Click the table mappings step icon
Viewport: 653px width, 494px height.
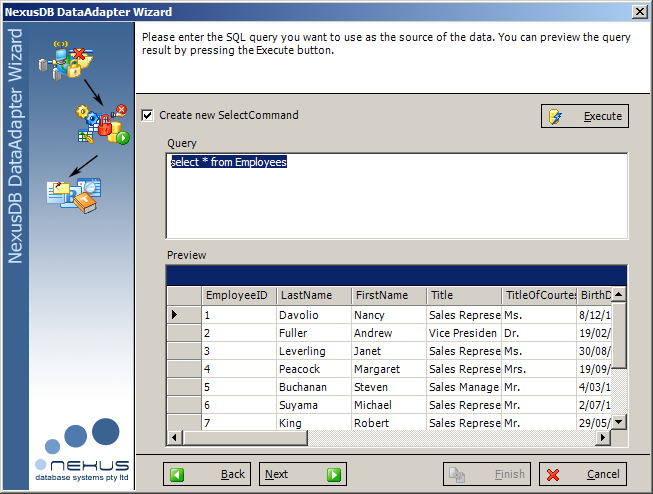[74, 196]
